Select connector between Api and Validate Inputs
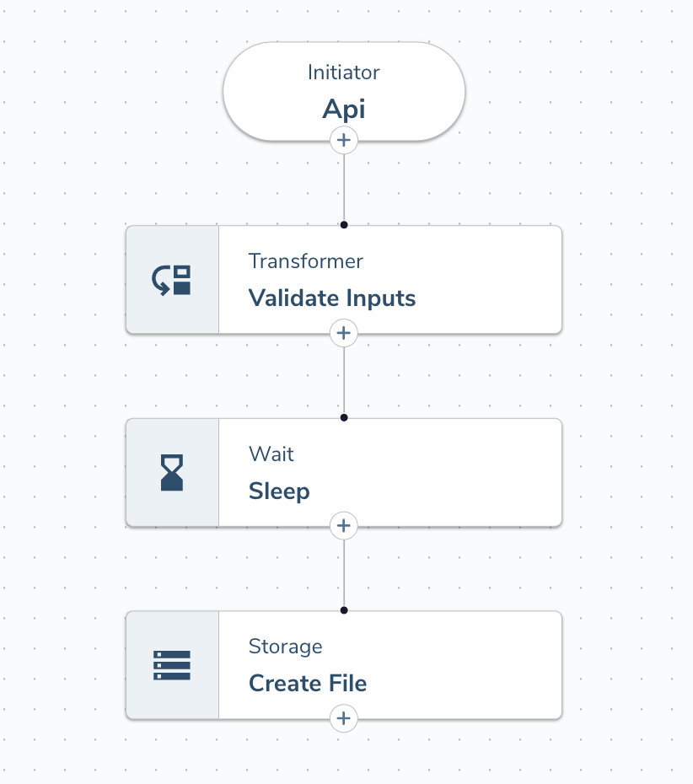 [343, 187]
